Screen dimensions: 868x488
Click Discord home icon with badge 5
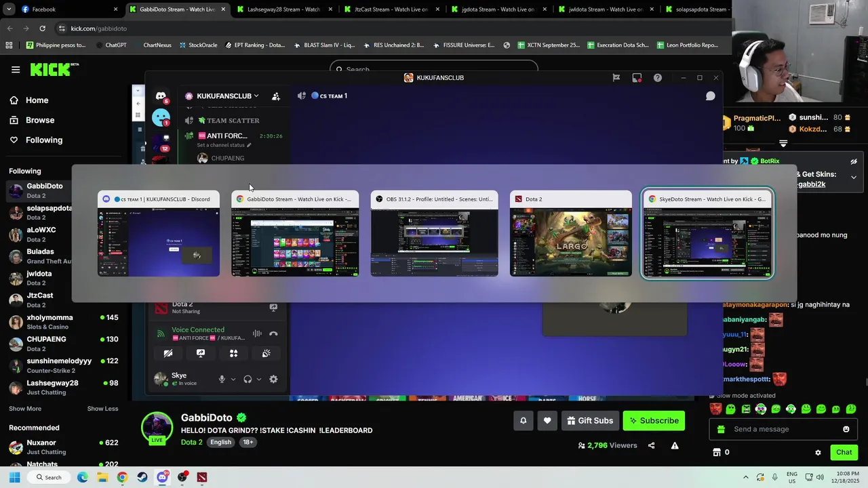(161, 96)
